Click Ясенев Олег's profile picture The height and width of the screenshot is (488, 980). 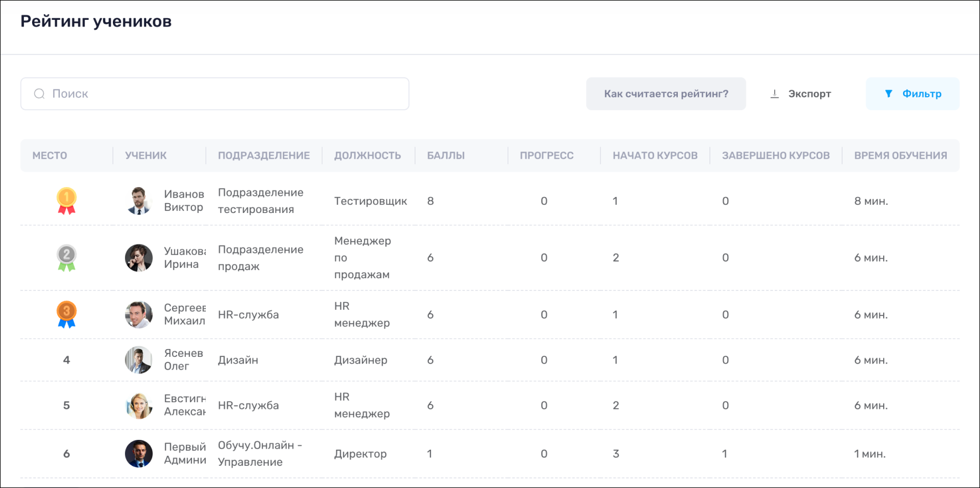(x=139, y=360)
